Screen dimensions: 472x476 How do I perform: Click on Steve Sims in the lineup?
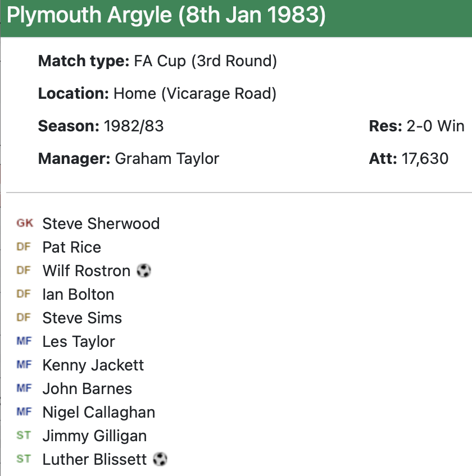[x=82, y=318]
